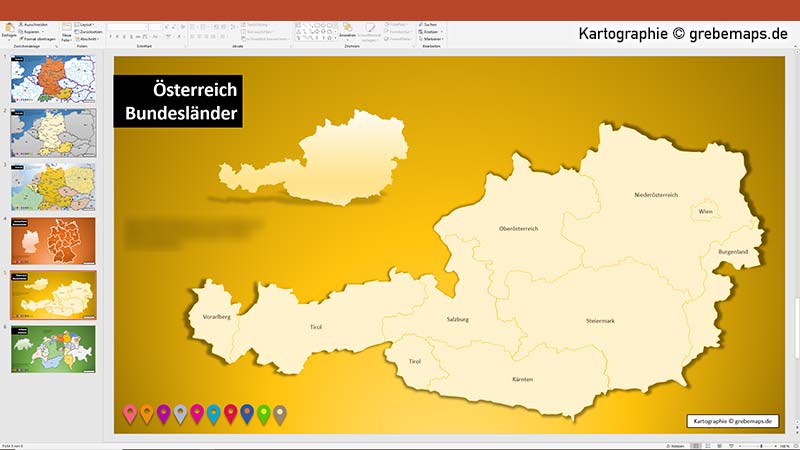Click the Format übertragen brush icon

(x=21, y=39)
